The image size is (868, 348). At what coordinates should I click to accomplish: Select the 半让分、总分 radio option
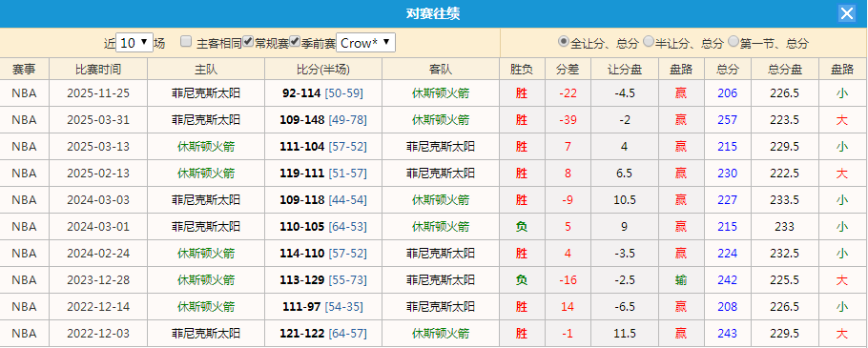click(649, 42)
